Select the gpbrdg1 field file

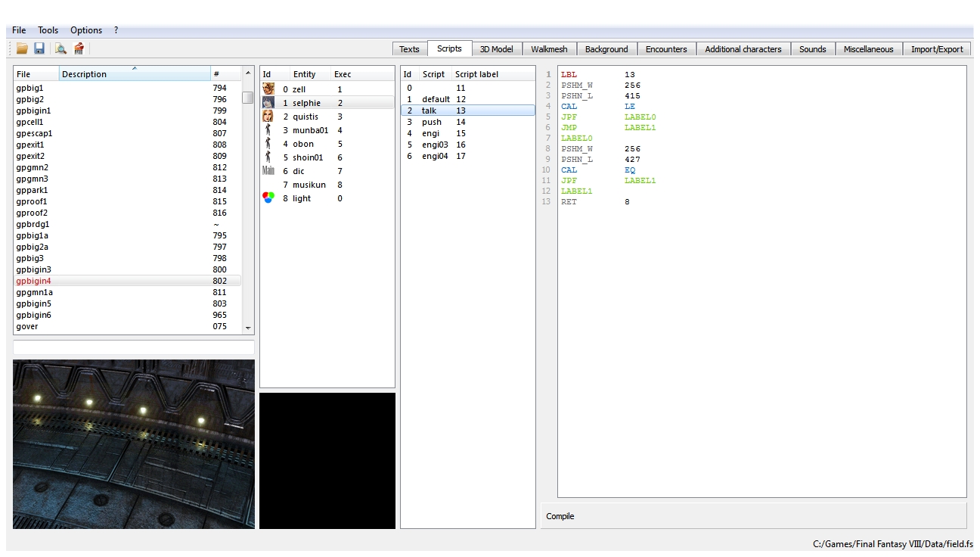click(127, 224)
